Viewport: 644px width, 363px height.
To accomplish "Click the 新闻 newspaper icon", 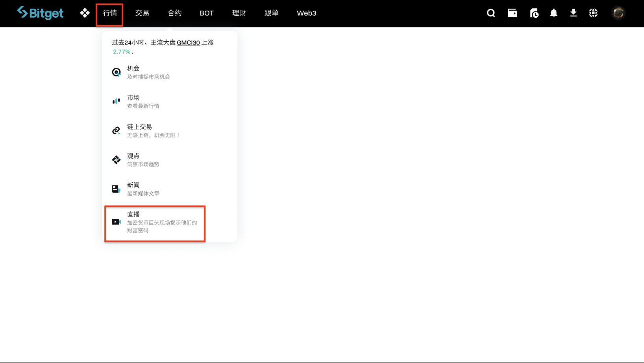I will tap(116, 189).
